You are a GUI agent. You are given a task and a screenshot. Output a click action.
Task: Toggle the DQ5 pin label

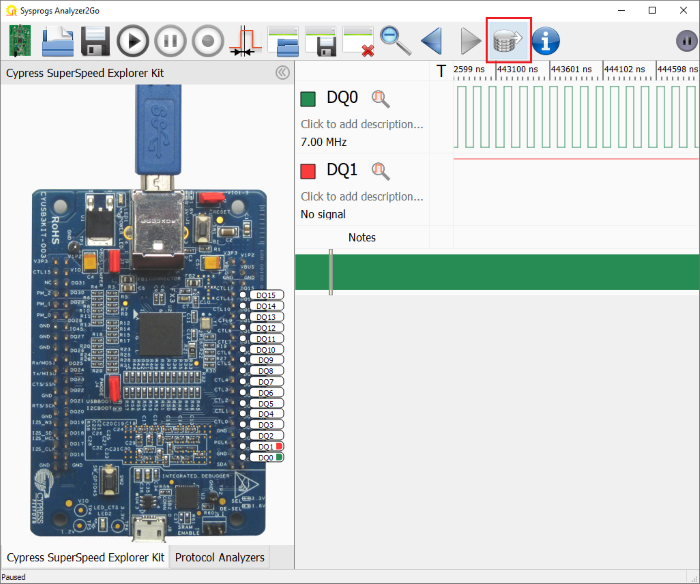(x=267, y=403)
